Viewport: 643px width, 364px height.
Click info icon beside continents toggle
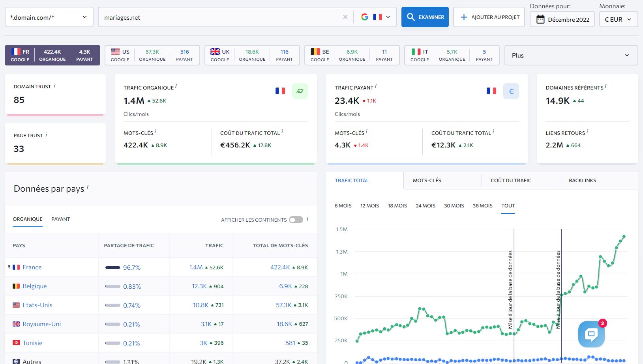(x=307, y=219)
